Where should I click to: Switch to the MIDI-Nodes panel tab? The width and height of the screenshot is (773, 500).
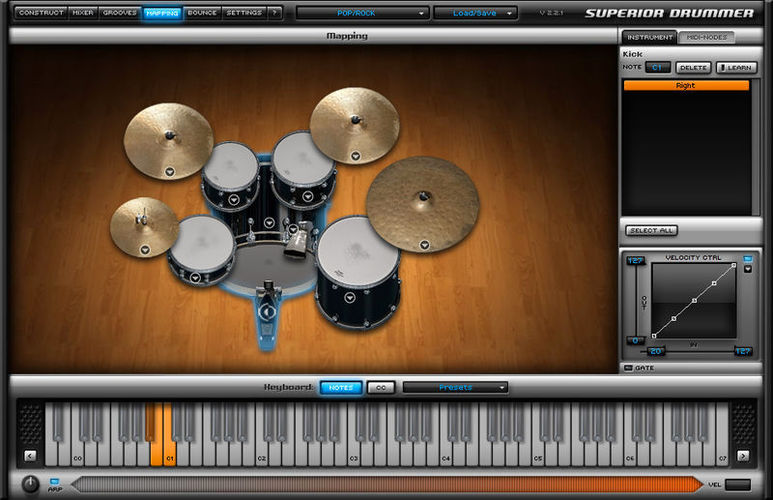(x=706, y=37)
